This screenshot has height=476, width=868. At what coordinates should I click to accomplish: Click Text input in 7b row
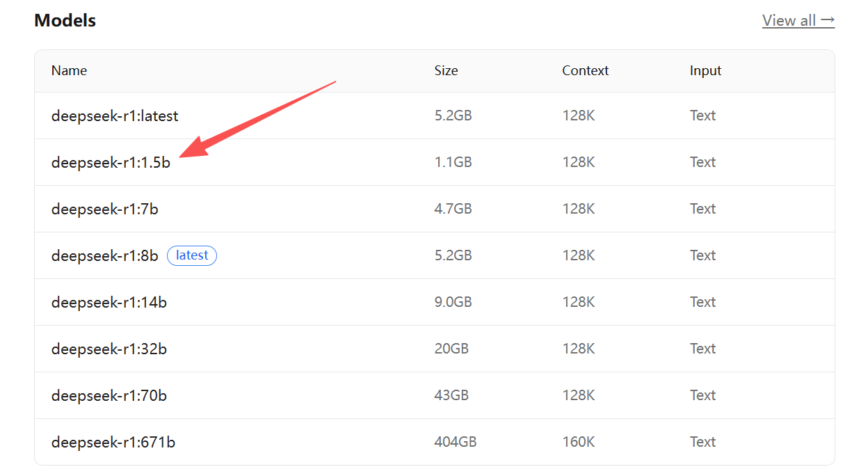(703, 209)
